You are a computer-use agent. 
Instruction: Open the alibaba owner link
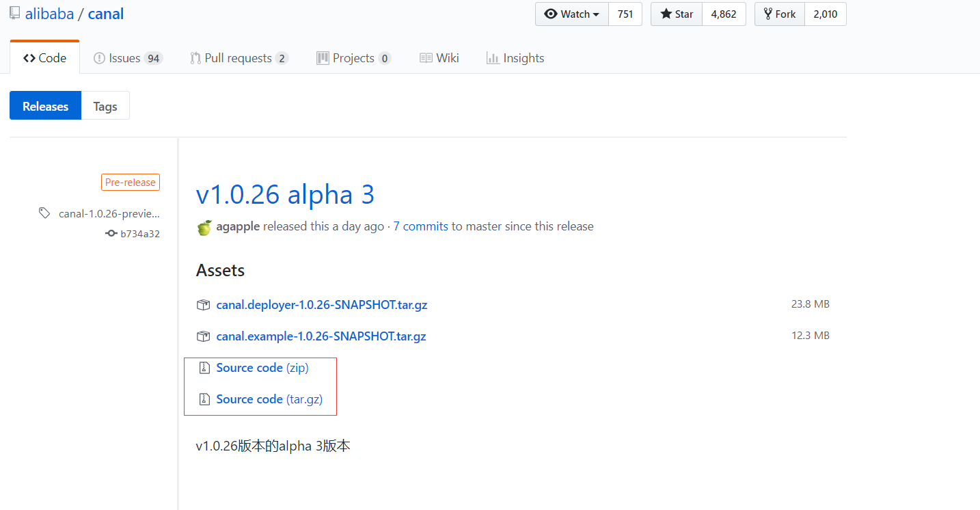coord(49,14)
